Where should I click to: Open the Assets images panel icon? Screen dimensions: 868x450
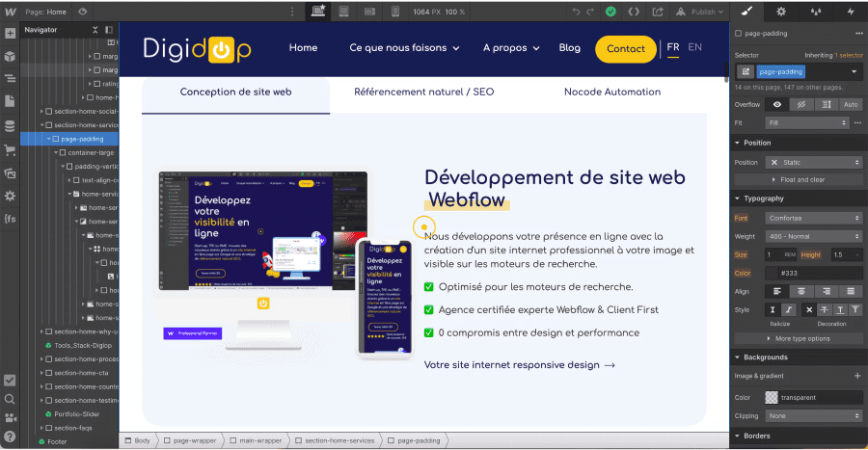pyautogui.click(x=10, y=173)
